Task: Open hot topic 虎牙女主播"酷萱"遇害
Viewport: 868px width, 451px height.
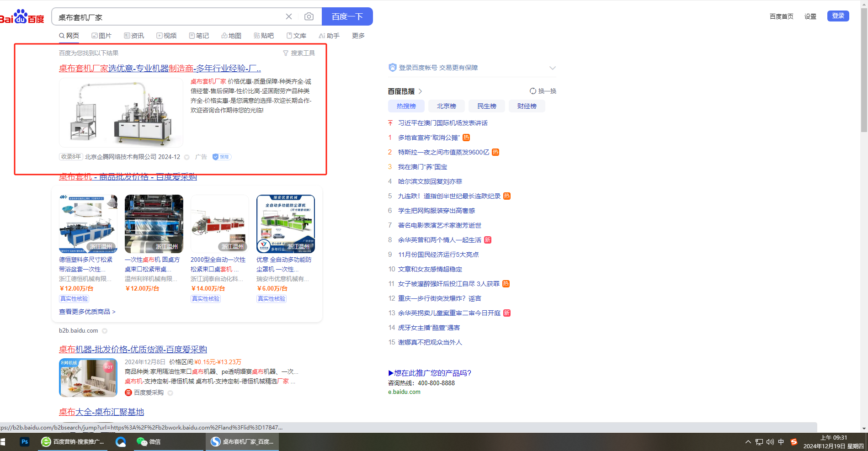Action: pyautogui.click(x=429, y=328)
